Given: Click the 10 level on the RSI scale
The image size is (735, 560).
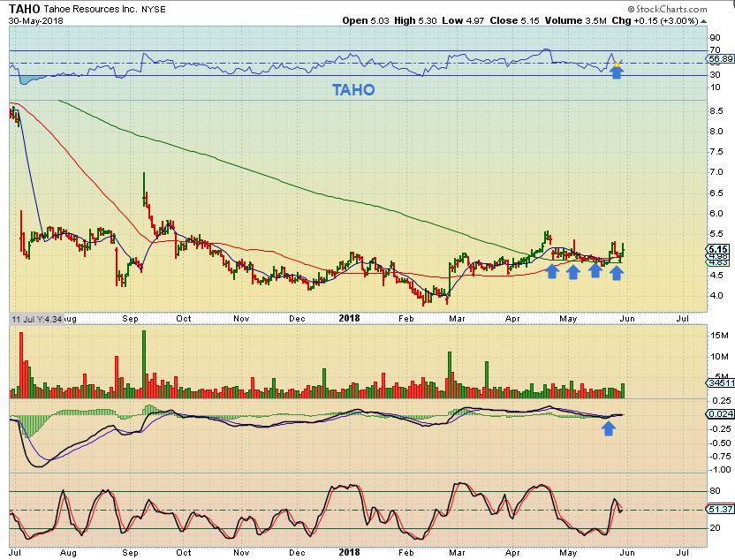Looking at the screenshot, I should click(715, 87).
